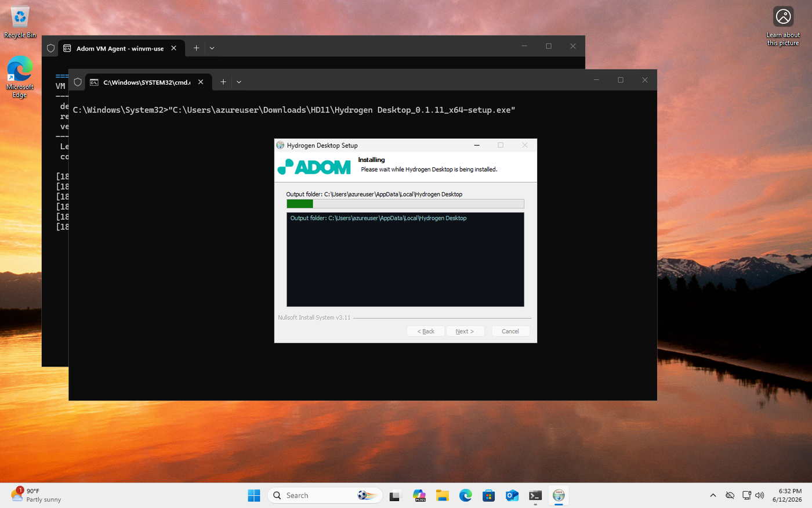Image resolution: width=812 pixels, height=508 pixels.
Task: Select the Terminal taskbar icon
Action: click(535, 495)
